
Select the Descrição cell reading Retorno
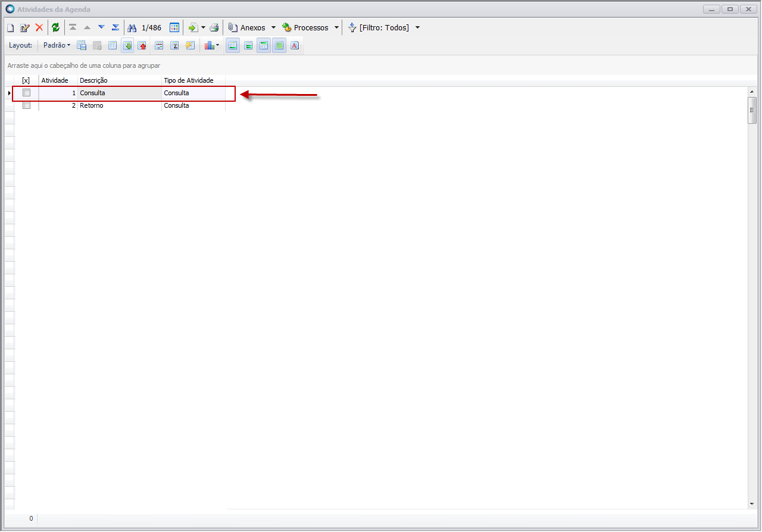point(120,105)
